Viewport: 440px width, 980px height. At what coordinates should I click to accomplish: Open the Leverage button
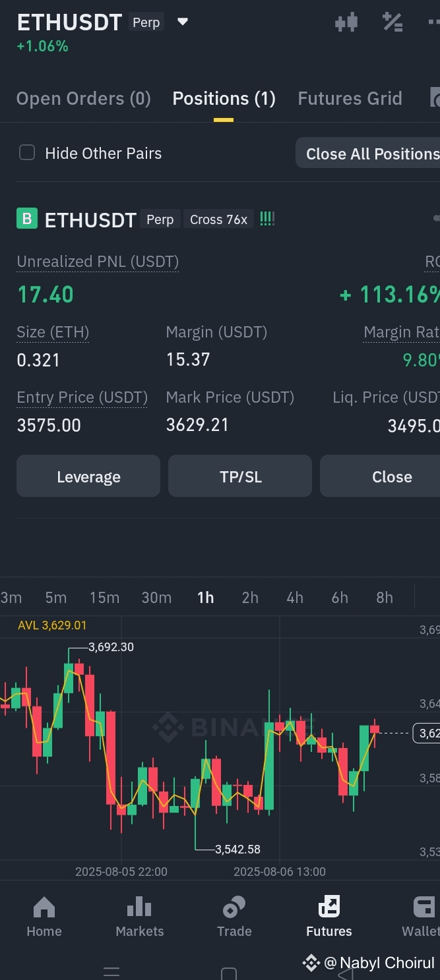click(x=88, y=476)
